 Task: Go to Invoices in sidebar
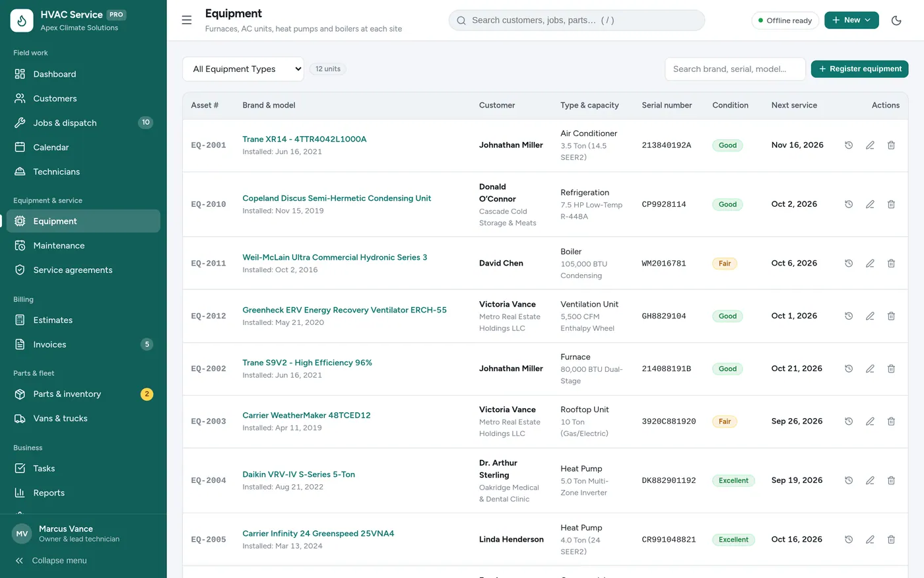83,345
